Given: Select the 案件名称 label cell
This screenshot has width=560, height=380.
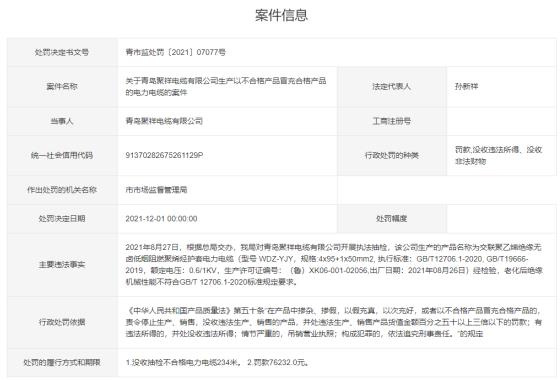Looking at the screenshot, I should tap(62, 86).
